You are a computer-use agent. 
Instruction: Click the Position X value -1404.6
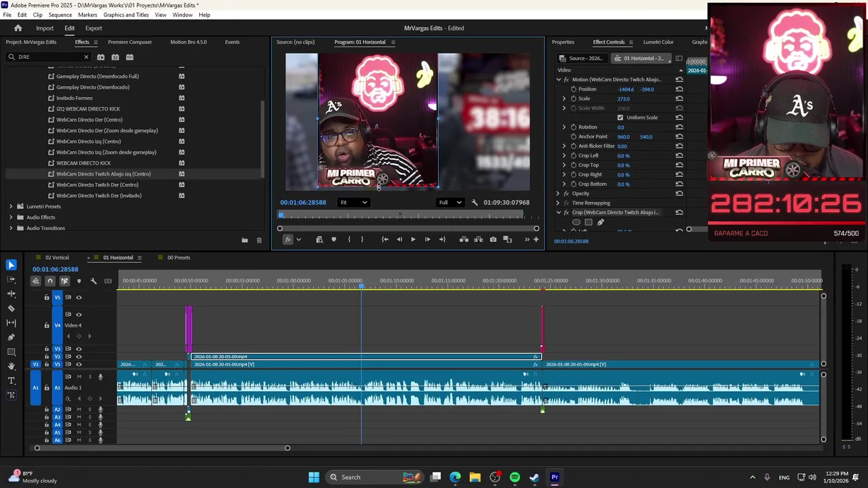(x=626, y=89)
